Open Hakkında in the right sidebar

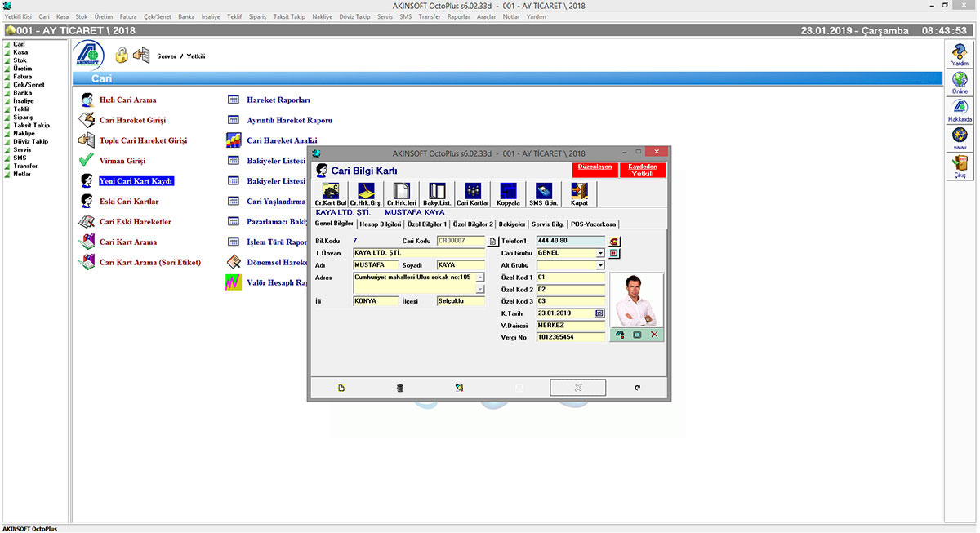960,111
